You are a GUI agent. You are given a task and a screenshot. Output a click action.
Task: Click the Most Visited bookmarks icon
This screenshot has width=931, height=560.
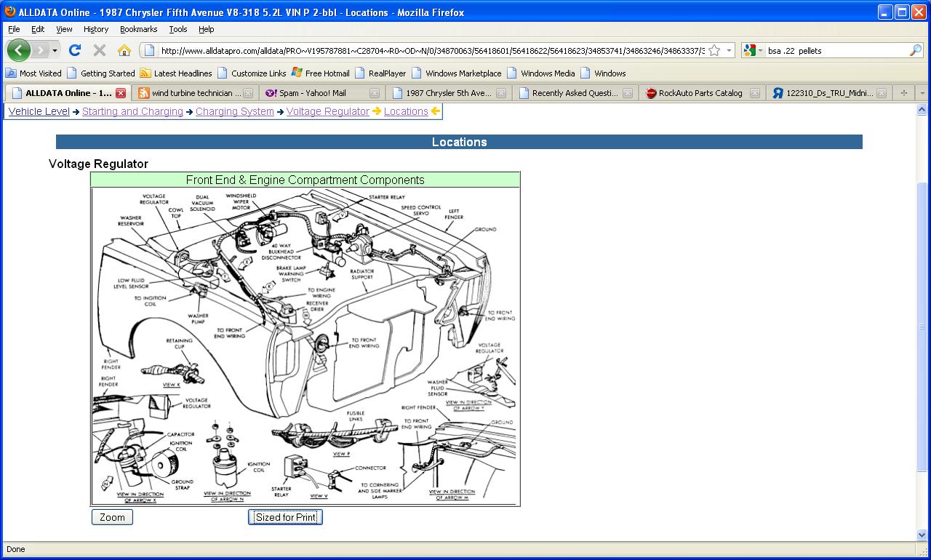click(x=11, y=73)
